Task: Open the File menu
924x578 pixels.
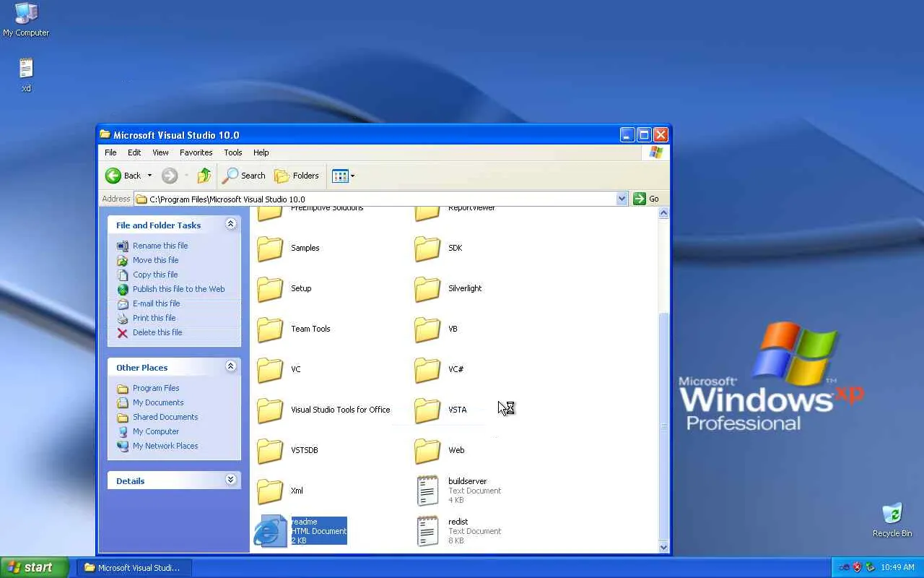Action: coord(110,152)
